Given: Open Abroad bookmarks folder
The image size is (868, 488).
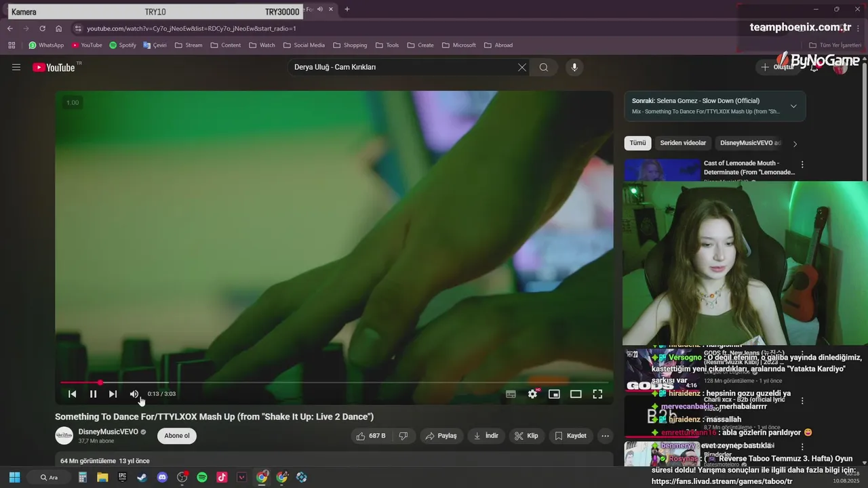Looking at the screenshot, I should [498, 45].
